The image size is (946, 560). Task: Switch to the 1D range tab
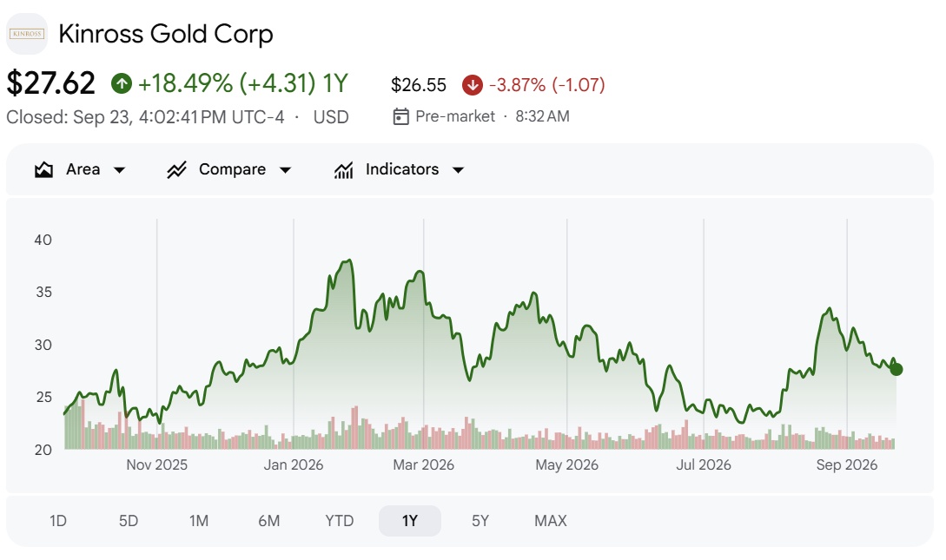pos(58,521)
